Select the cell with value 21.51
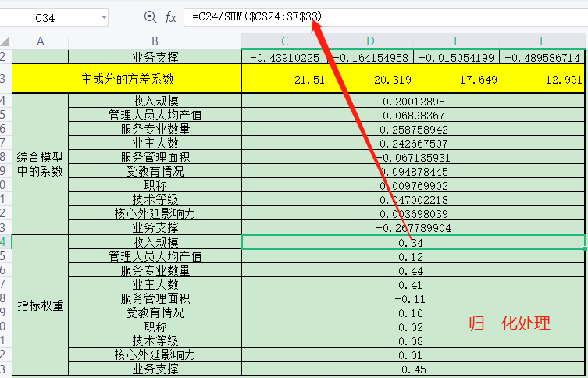588x378 pixels. point(285,79)
